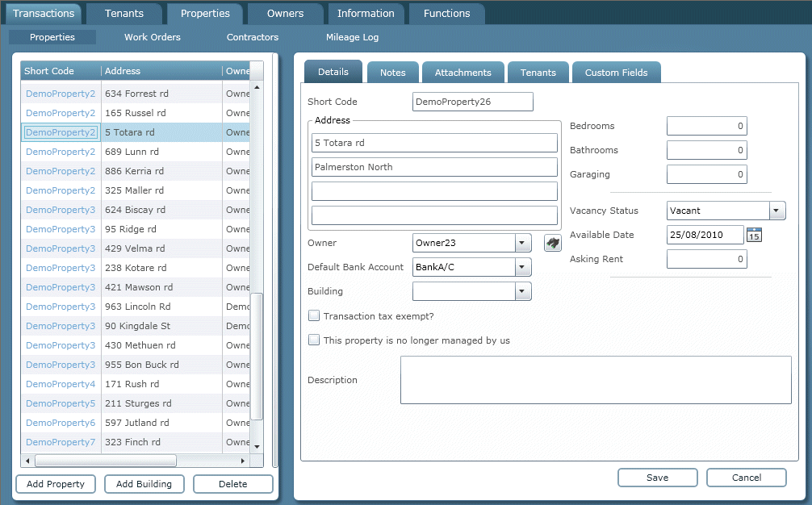The height and width of the screenshot is (505, 812).
Task: Select the 421 Mawson rd row
Action: pyautogui.click(x=136, y=287)
